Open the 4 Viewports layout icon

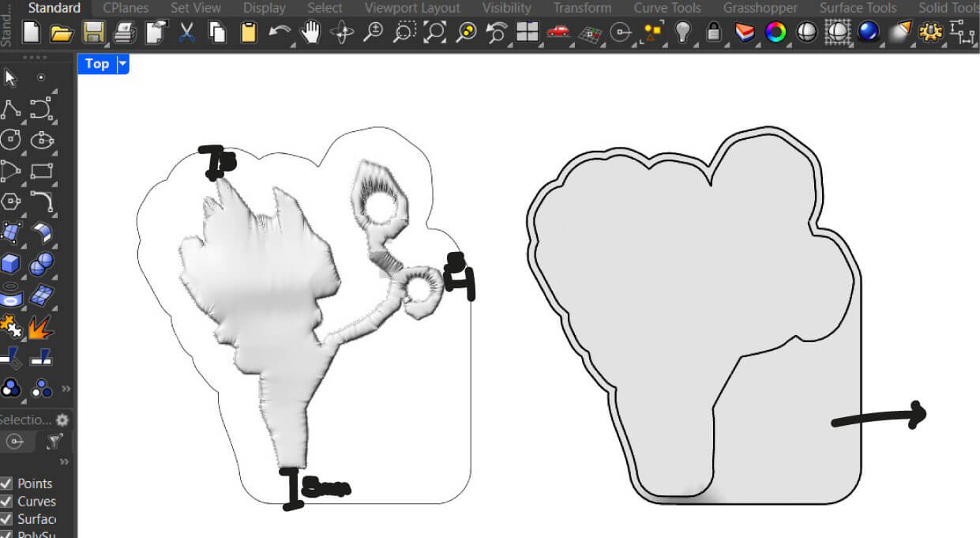(527, 32)
